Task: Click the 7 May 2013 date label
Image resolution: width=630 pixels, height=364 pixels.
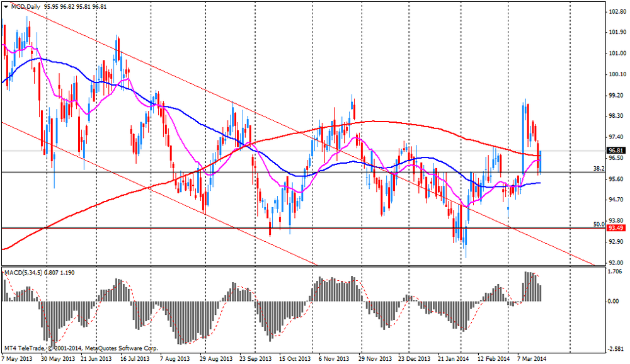Action: coord(17,358)
